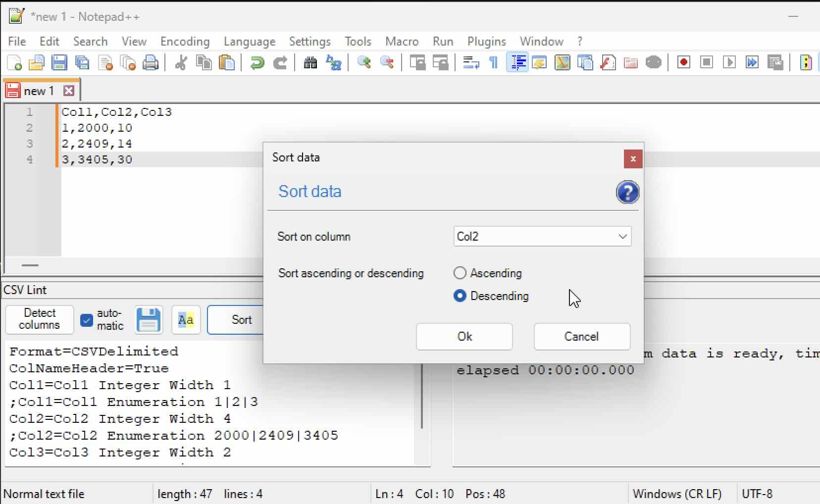Undo the last edit with the toolbar arrow
The image size is (820, 504).
pyautogui.click(x=257, y=62)
